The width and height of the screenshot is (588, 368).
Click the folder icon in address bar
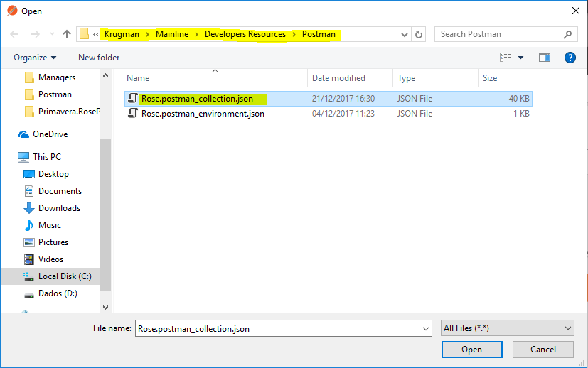85,34
